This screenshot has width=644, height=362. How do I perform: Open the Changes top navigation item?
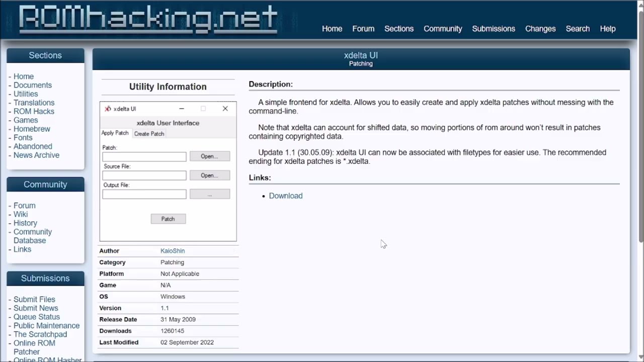(x=540, y=29)
